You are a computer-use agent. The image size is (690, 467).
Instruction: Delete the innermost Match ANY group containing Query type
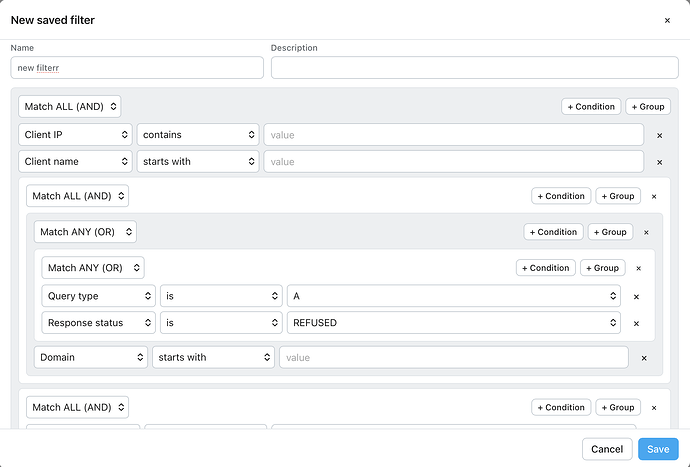coord(639,268)
